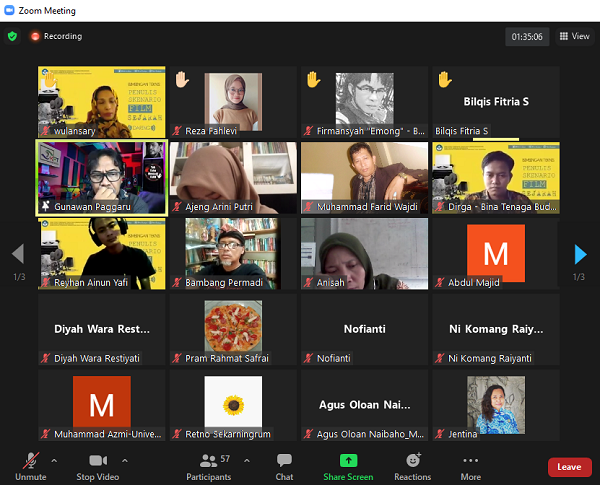
Task: Click muted mic icon beside Ajeng Arini Putri
Action: [x=176, y=207]
